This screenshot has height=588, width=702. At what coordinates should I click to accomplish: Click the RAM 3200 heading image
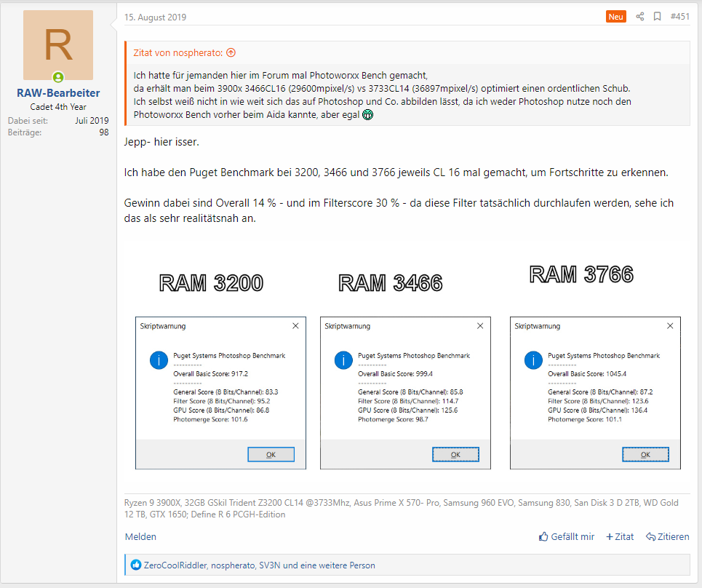211,283
